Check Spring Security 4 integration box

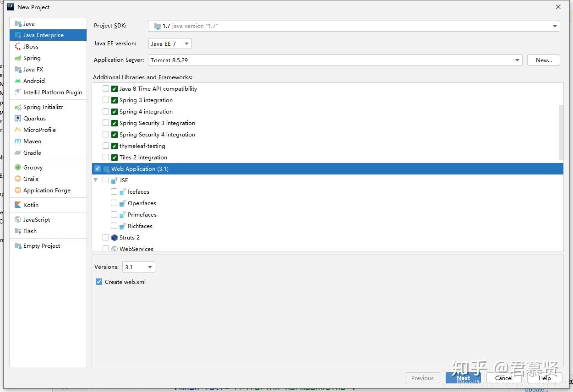106,135
